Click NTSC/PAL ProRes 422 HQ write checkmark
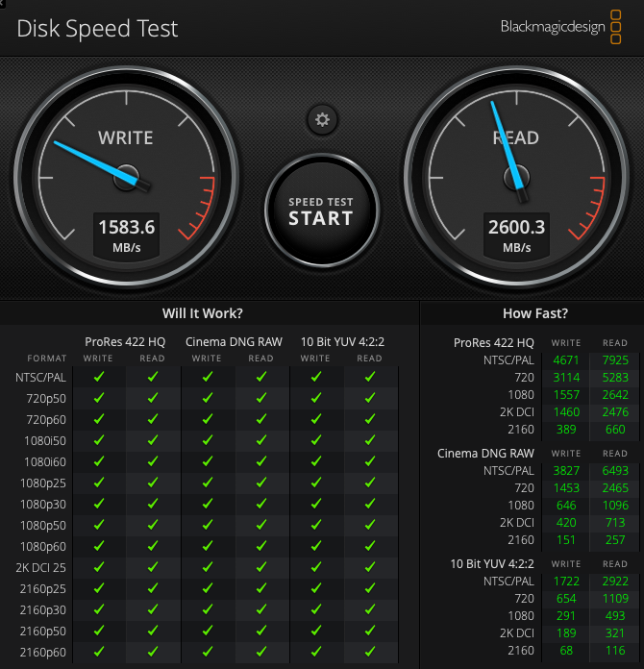644x669 pixels. click(99, 377)
